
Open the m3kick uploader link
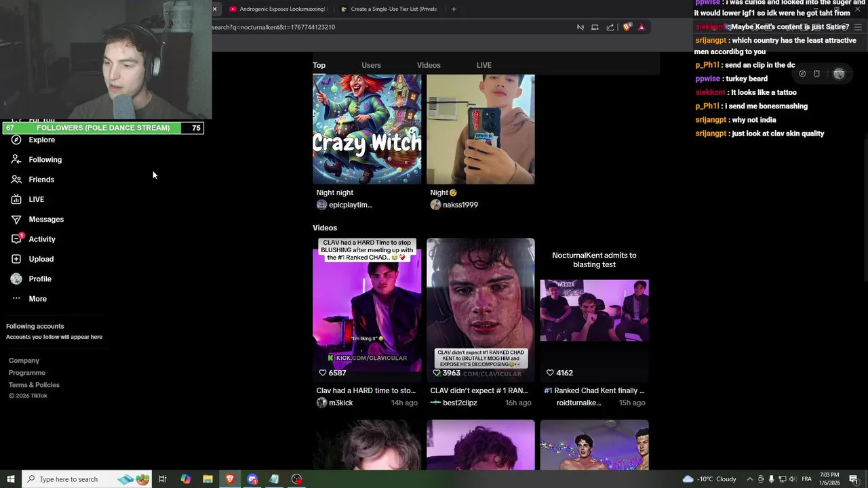[335, 403]
